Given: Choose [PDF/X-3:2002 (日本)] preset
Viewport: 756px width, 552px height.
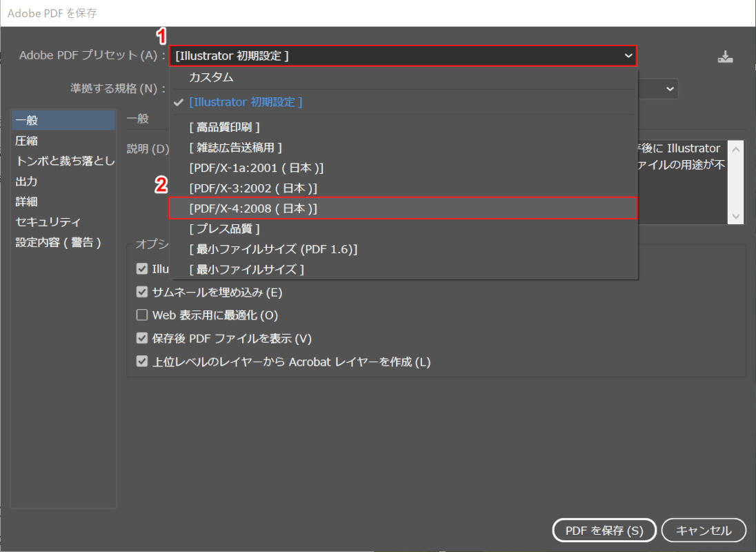Looking at the screenshot, I should point(403,188).
